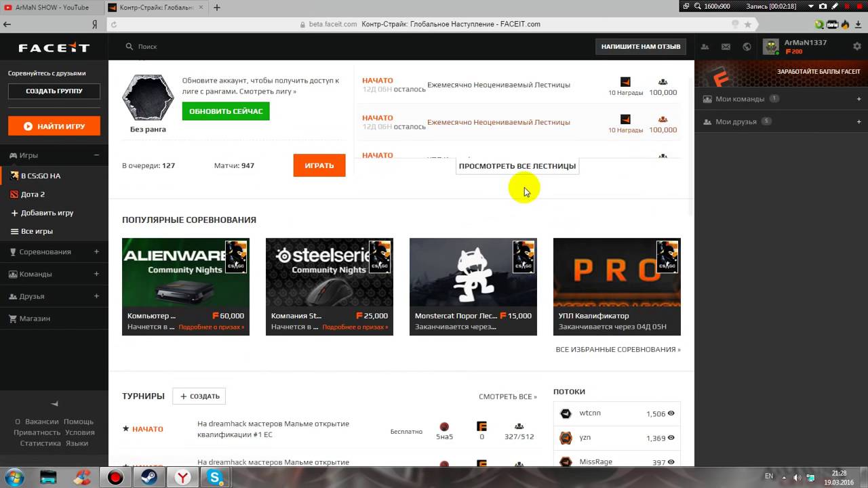The image size is (868, 488).
Task: Open ВСЕ ИЗБРАННЫЕ СОРЕВНОВАНИЯ link
Action: click(x=618, y=350)
